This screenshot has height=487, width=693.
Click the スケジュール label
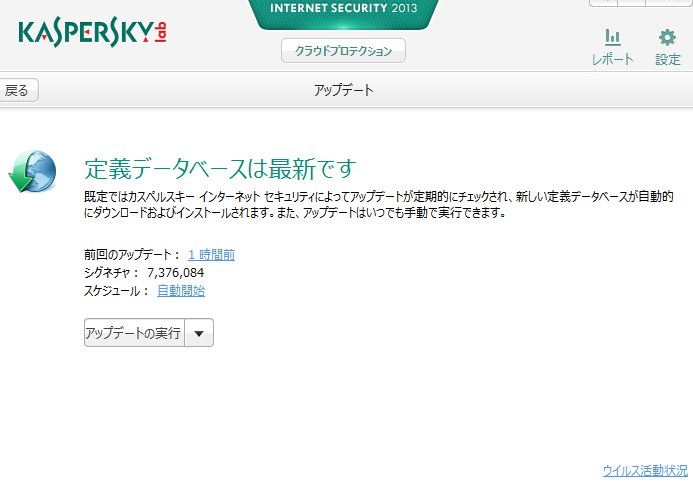117,291
